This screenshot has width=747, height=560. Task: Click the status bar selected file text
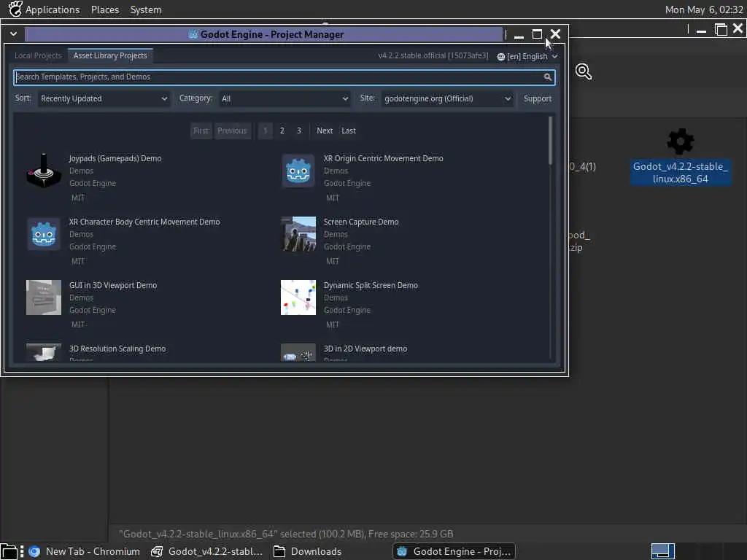click(286, 534)
